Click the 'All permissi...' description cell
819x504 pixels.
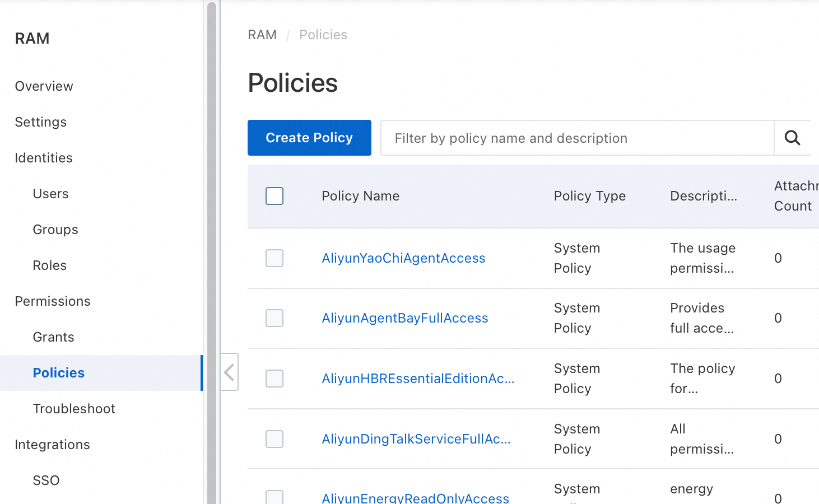coord(702,439)
